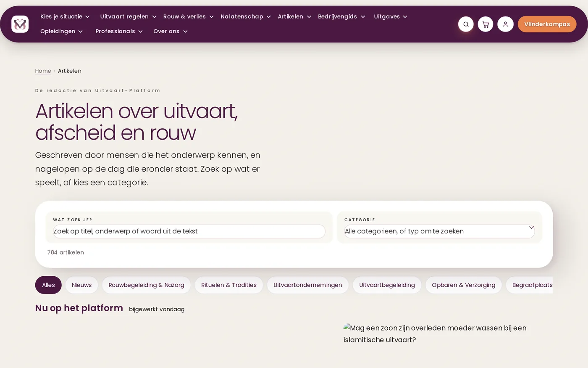Viewport: 588px width, 368px height.
Task: Open search via magnifier icon
Action: [x=466, y=24]
